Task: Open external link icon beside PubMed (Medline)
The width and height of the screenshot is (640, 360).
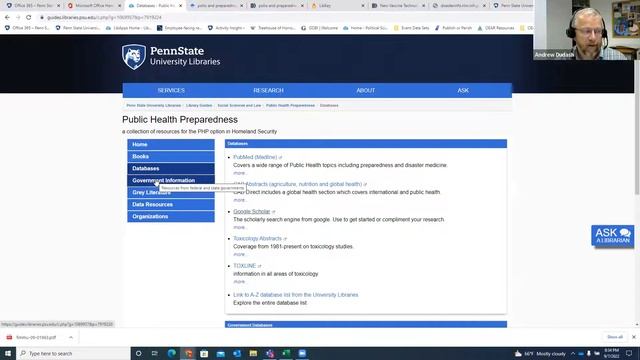Action: 280,158
